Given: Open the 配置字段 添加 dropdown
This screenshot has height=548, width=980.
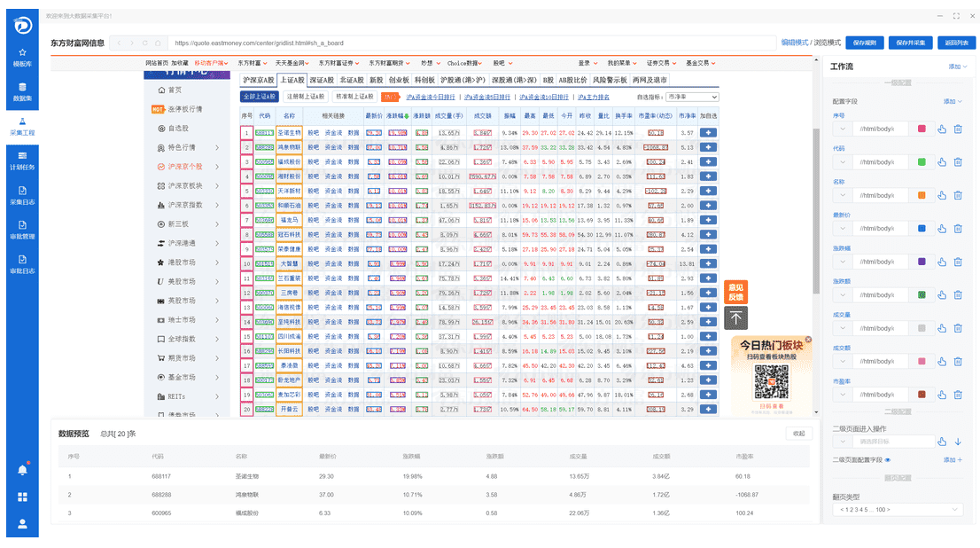Looking at the screenshot, I should point(953,101).
